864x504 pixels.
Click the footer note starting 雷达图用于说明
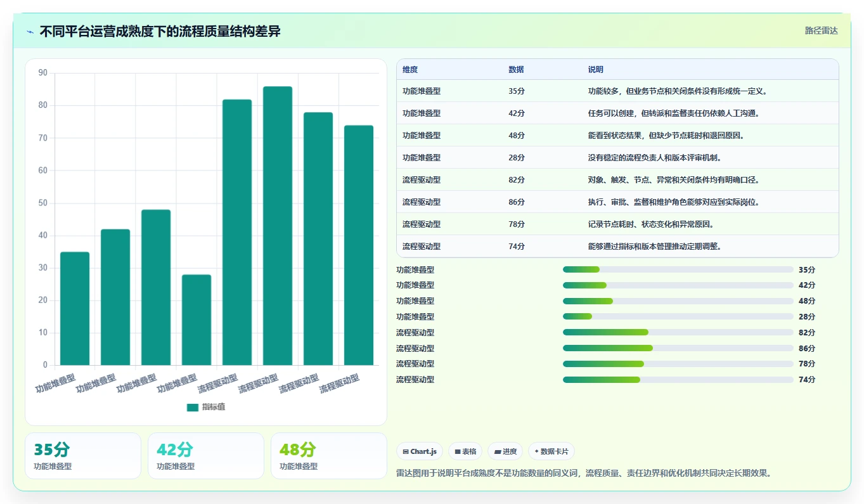(584, 473)
